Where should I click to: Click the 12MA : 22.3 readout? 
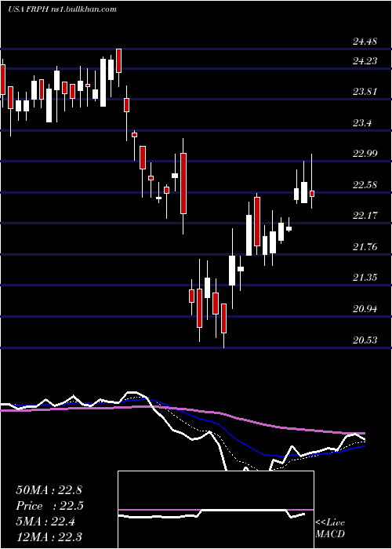[49, 536]
